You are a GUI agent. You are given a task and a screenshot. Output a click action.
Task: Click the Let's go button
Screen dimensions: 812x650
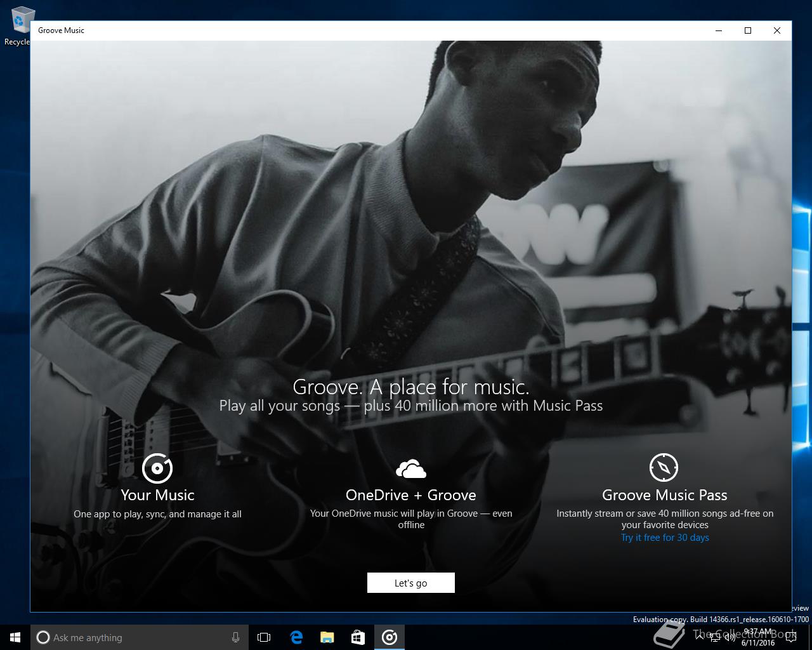410,583
